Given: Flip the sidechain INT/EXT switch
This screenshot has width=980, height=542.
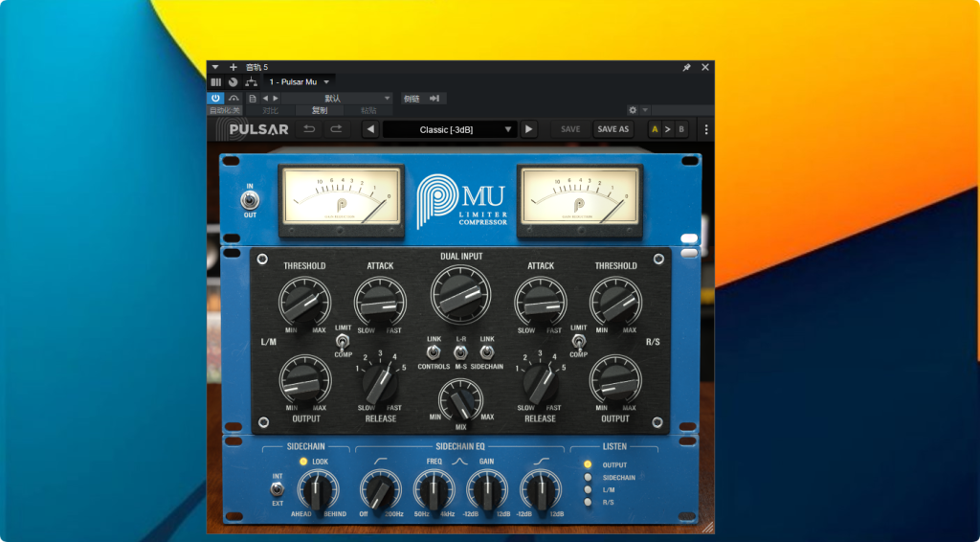Looking at the screenshot, I should point(277,489).
